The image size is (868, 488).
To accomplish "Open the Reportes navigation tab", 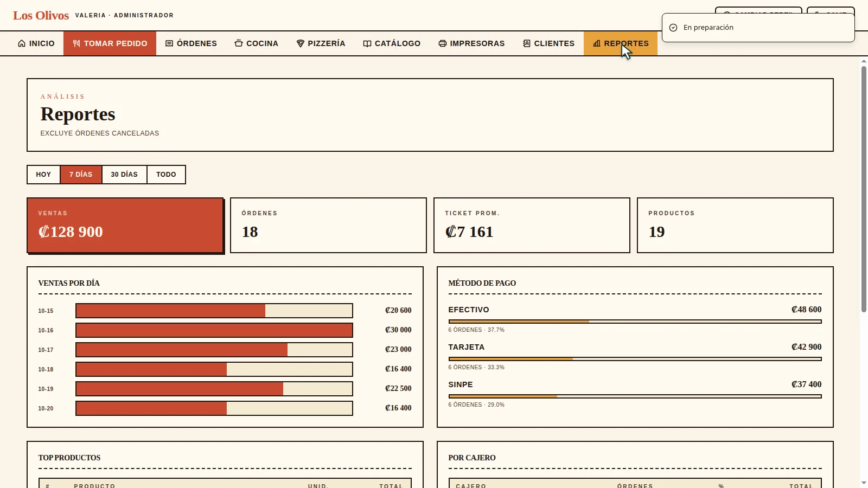I will click(621, 43).
